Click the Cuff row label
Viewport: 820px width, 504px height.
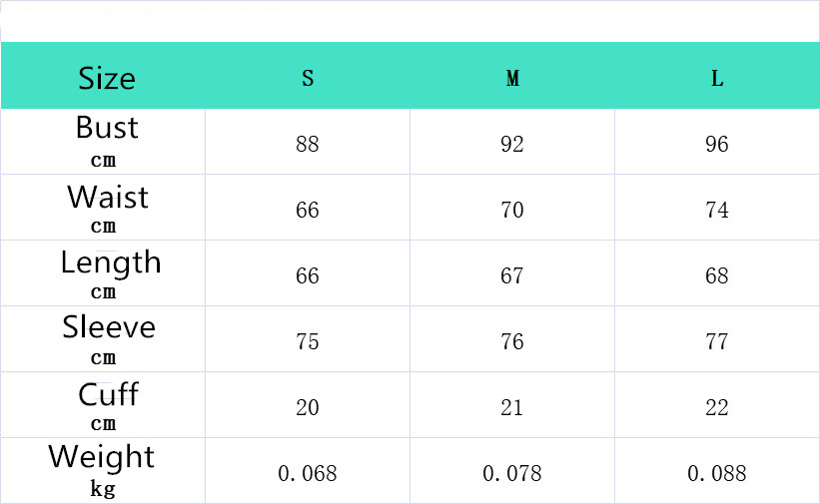pyautogui.click(x=107, y=405)
